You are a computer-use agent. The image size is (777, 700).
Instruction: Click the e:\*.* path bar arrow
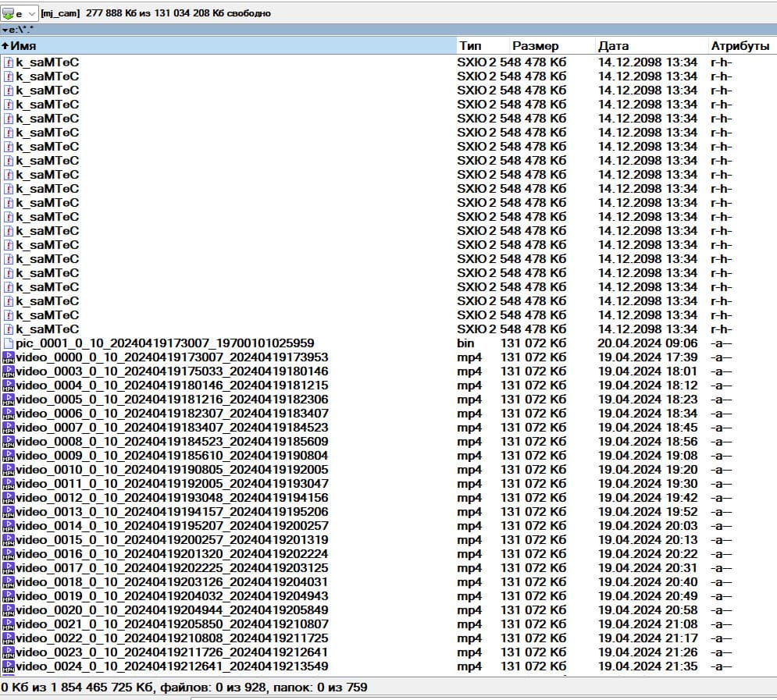pyautogui.click(x=5, y=30)
